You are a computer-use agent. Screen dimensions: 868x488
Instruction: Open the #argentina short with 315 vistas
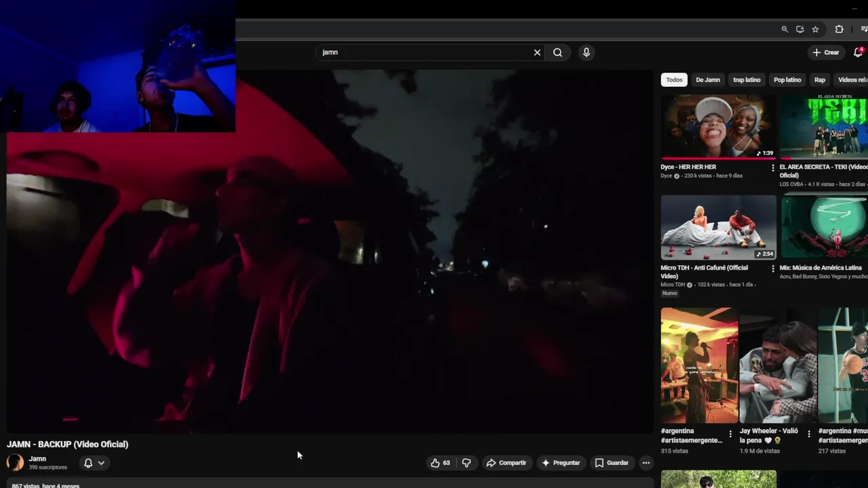point(699,366)
